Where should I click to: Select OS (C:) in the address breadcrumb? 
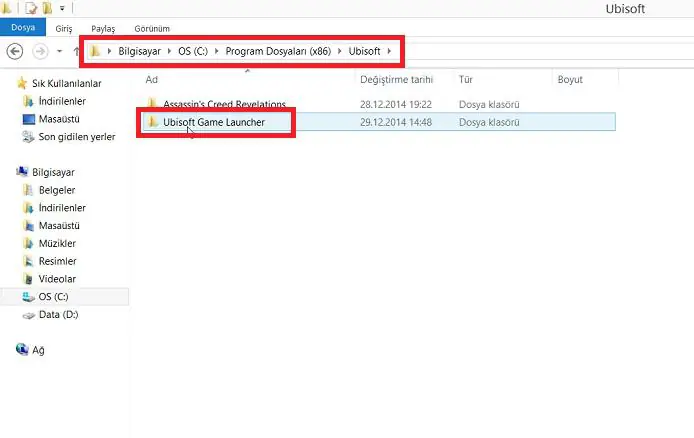click(x=193, y=51)
